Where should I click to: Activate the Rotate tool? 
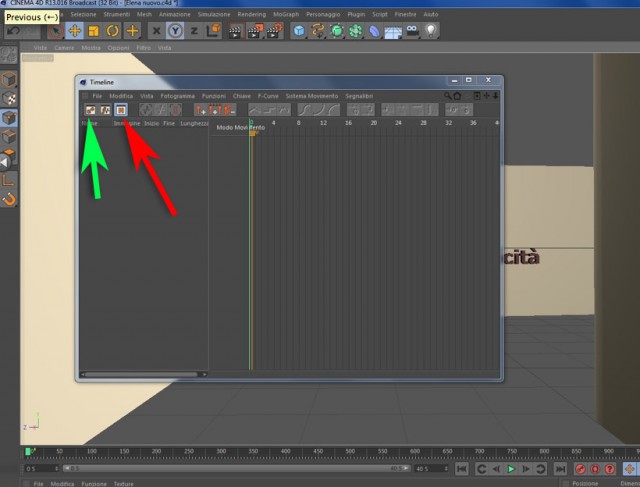(113, 31)
